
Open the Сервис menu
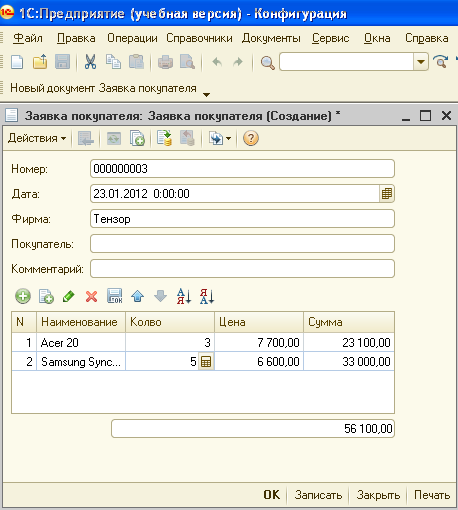pos(331,38)
